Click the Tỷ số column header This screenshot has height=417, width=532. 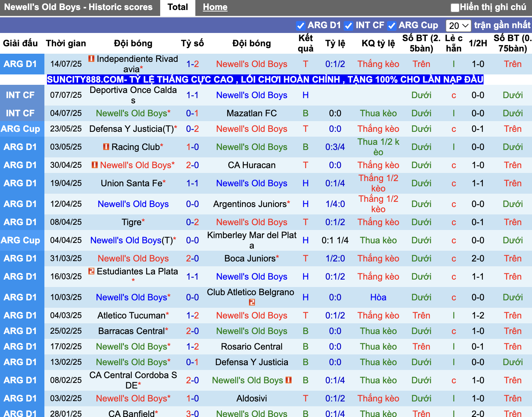click(x=192, y=43)
